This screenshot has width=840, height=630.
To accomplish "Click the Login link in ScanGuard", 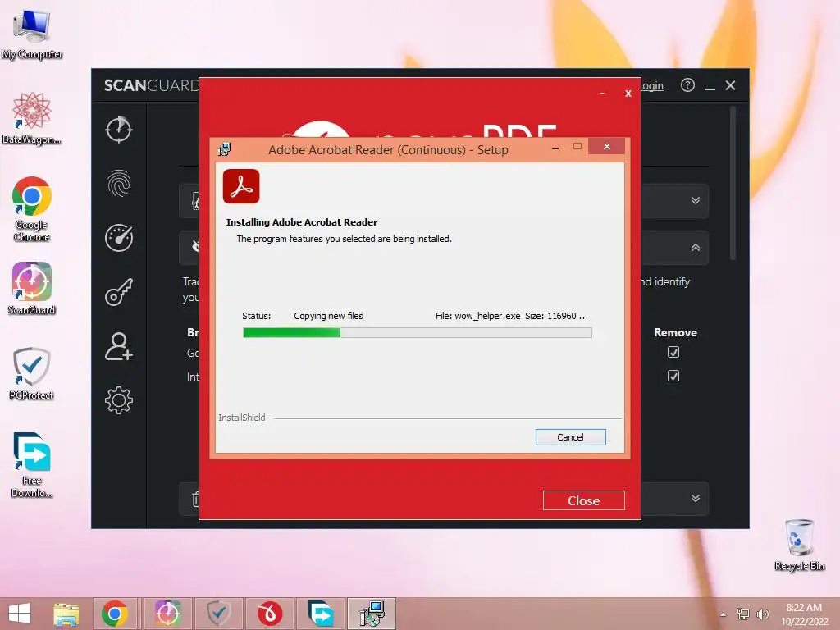I will click(x=652, y=85).
